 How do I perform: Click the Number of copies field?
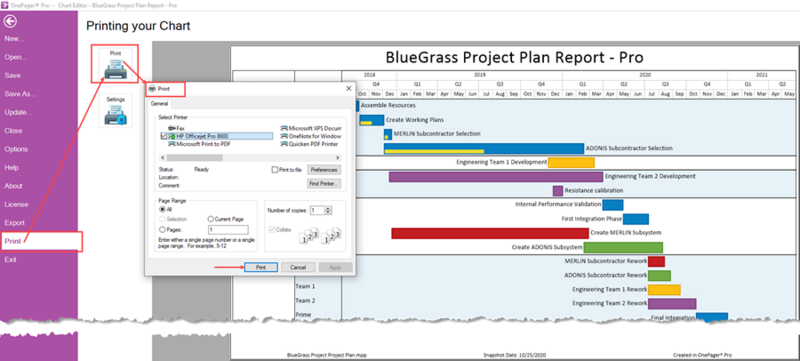tap(317, 210)
